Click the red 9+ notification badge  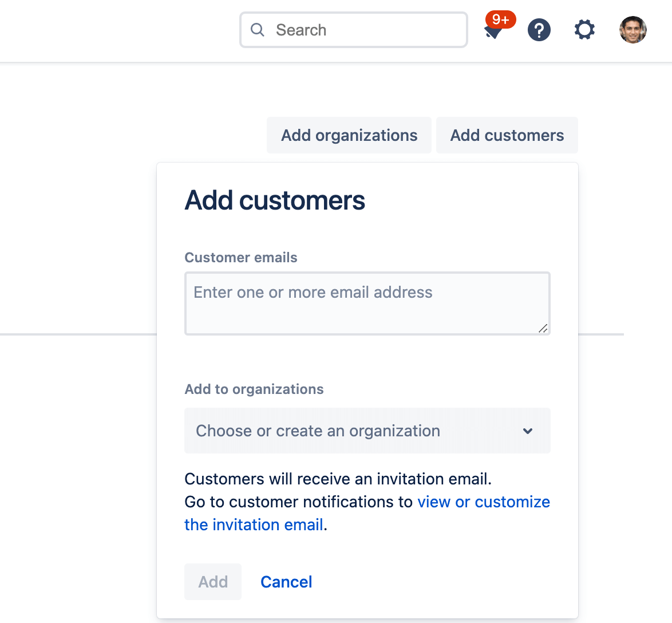[x=500, y=19]
